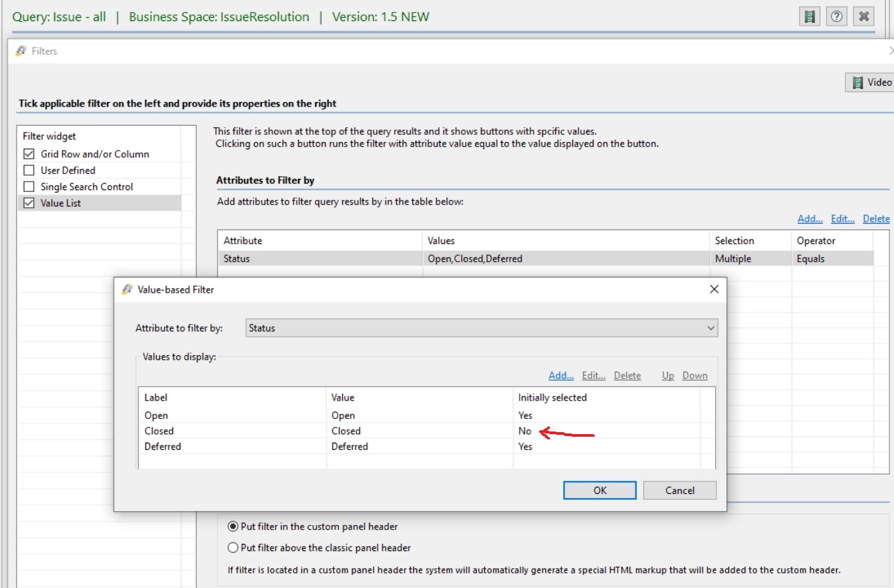Viewport: 894px width, 588px height.
Task: Open the video tutorial icon in header
Action: tap(810, 16)
